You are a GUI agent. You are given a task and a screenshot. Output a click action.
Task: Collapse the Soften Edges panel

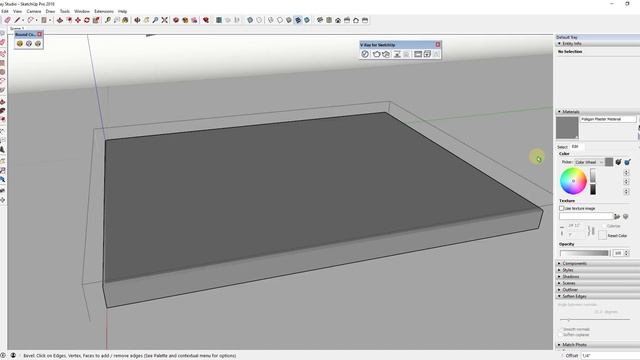(560, 296)
